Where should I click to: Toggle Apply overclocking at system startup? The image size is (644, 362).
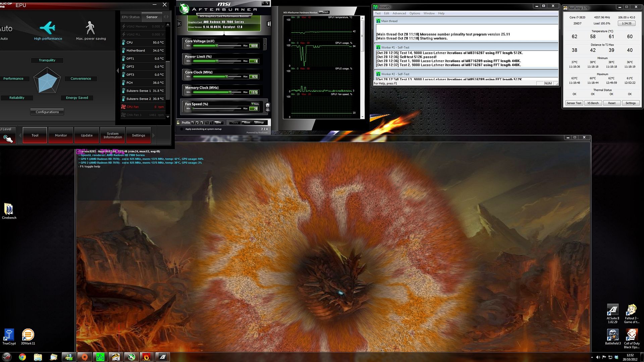point(182,129)
